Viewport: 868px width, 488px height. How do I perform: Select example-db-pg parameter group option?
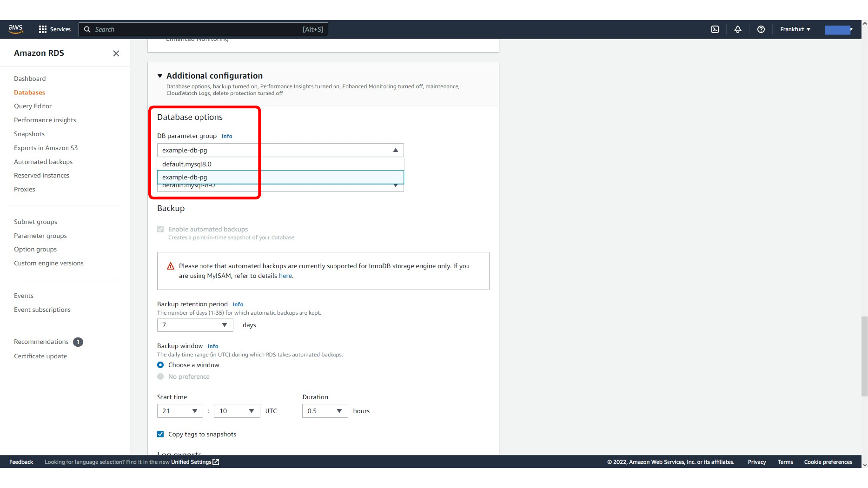coord(280,177)
